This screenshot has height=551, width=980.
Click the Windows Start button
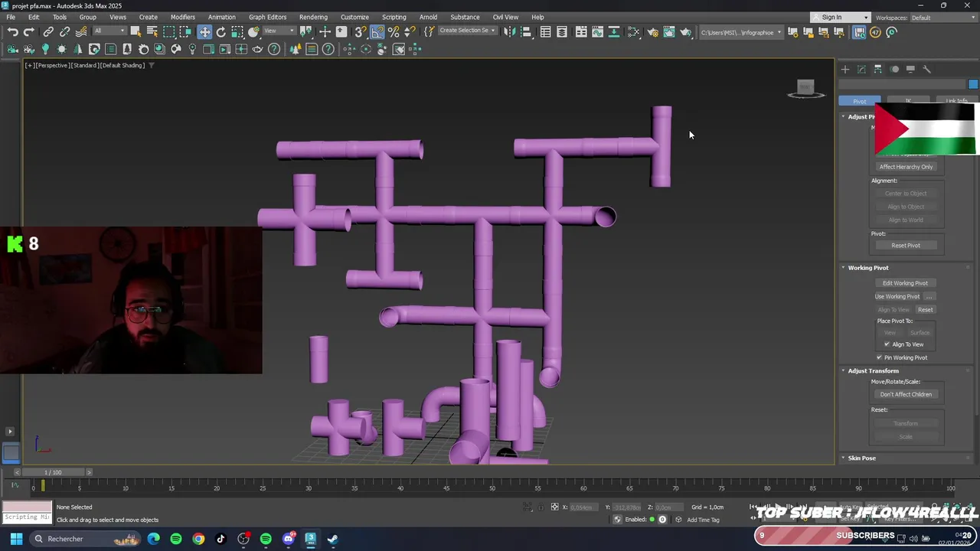(x=16, y=539)
